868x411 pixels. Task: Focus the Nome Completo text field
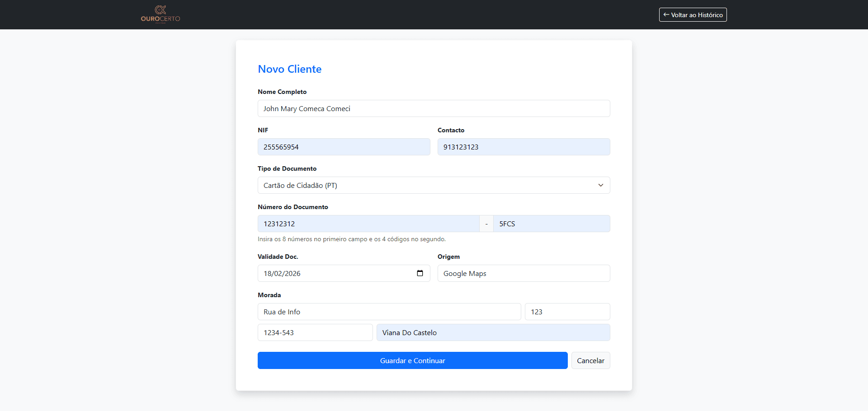[x=433, y=108]
